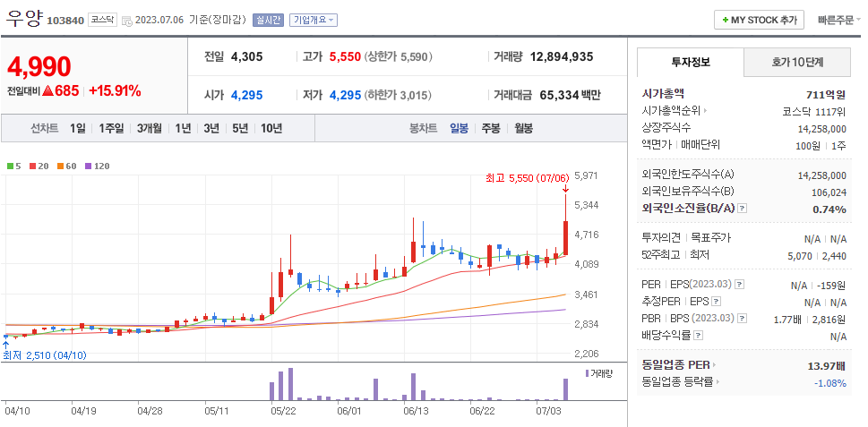868x427 pixels.
Task: Select the 1년 line chart period
Action: (183, 128)
